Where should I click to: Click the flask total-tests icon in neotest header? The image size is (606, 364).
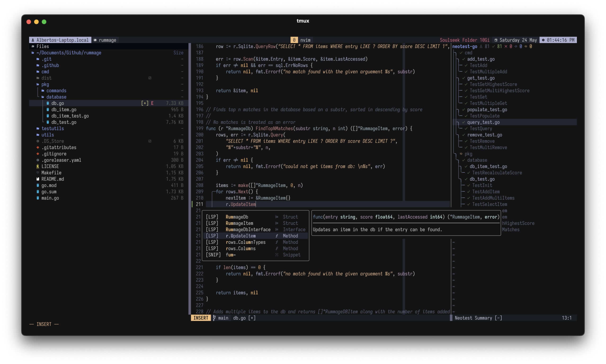[x=481, y=46]
